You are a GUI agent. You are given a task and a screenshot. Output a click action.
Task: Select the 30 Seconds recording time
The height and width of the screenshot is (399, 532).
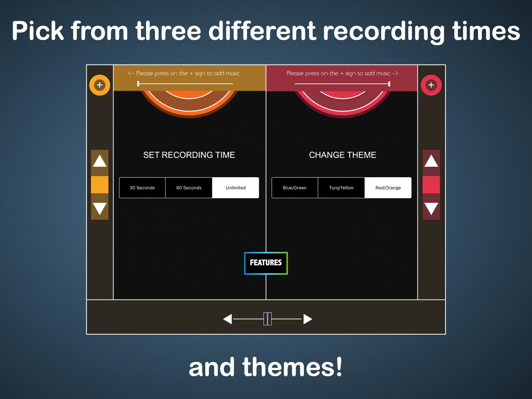pos(142,187)
